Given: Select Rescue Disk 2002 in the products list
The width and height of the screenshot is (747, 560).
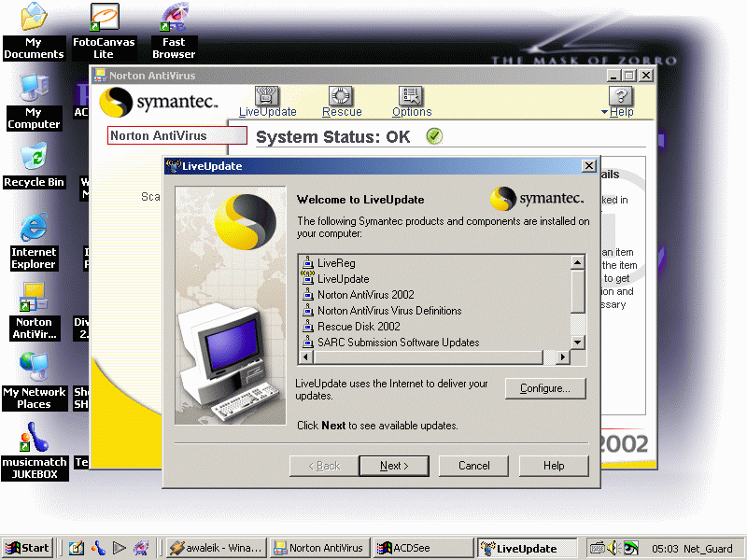Looking at the screenshot, I should 351,326.
